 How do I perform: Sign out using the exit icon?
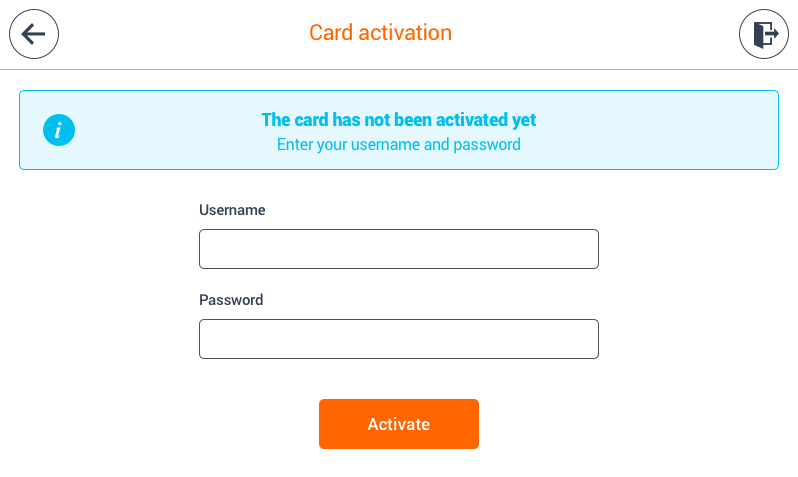coord(764,34)
